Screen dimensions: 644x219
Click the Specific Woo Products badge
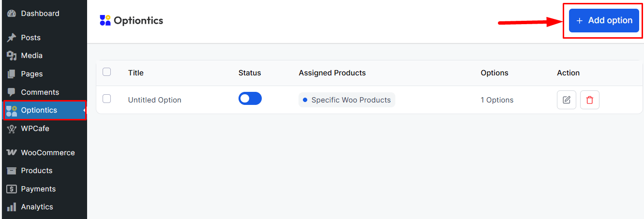(x=346, y=100)
